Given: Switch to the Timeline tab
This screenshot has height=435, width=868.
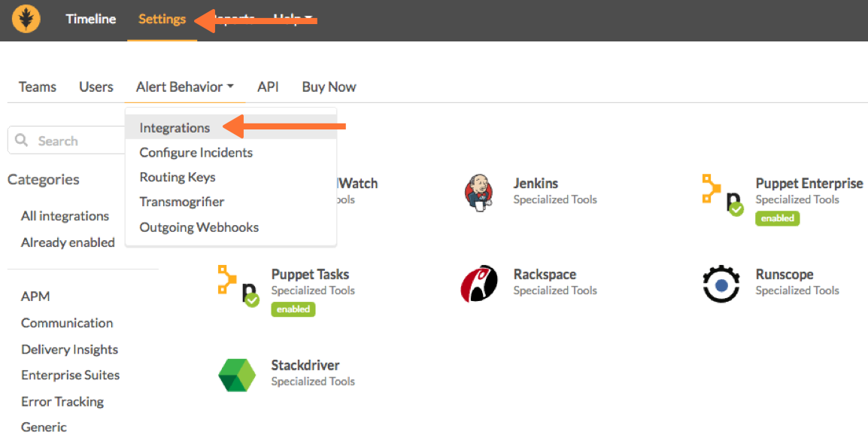Looking at the screenshot, I should 90,19.
